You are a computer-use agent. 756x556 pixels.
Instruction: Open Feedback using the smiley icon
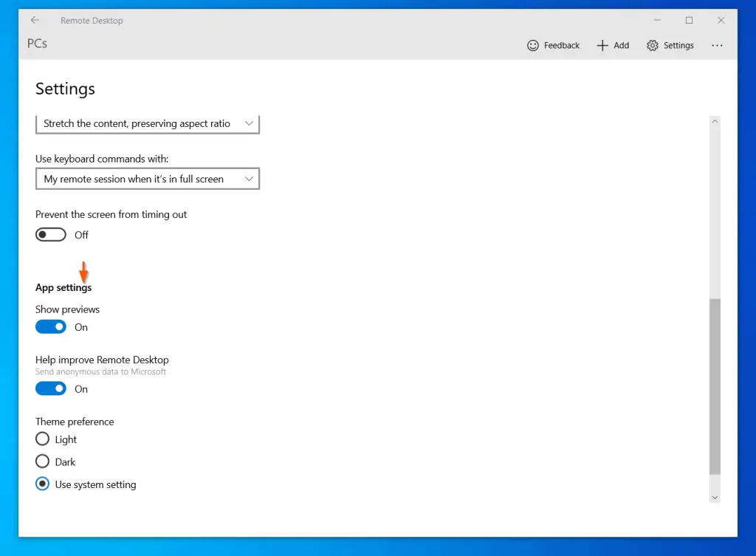point(533,45)
